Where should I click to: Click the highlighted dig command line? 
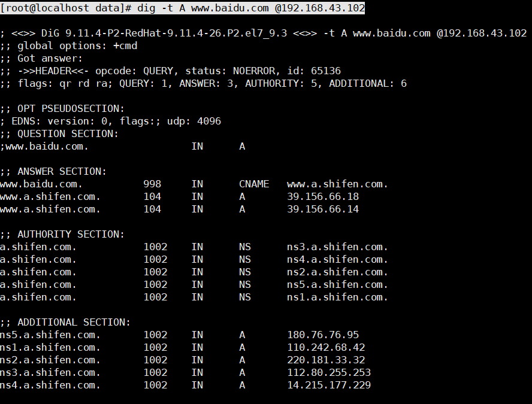(183, 8)
